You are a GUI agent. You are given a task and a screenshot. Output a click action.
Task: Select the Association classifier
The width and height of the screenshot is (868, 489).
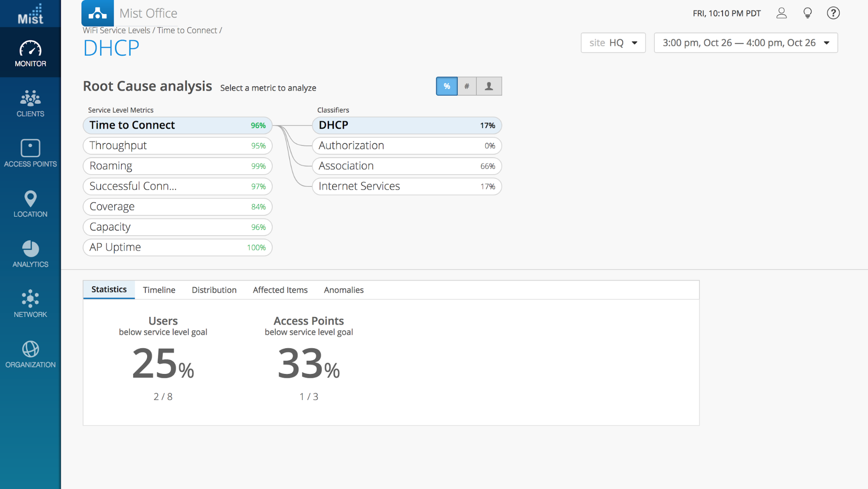[406, 166]
